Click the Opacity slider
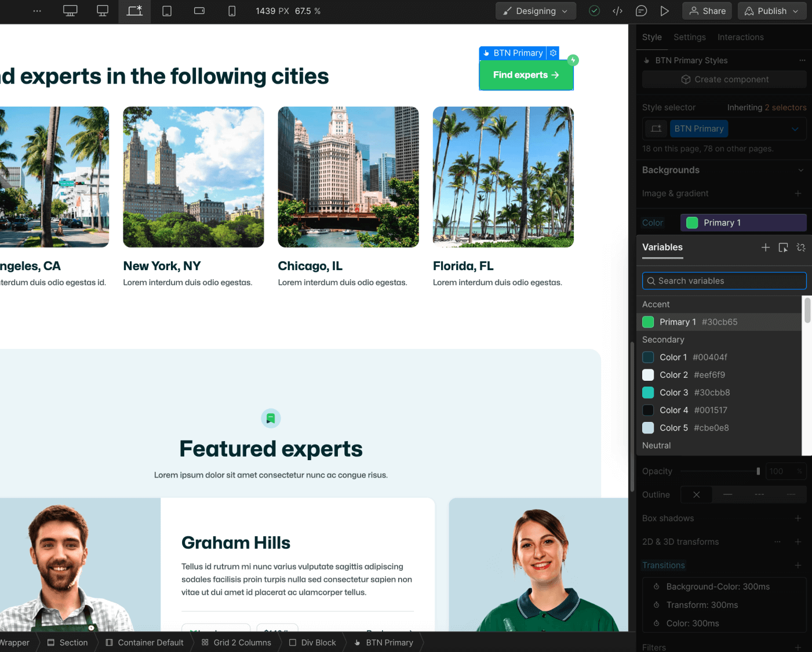The height and width of the screenshot is (652, 812). coord(720,471)
